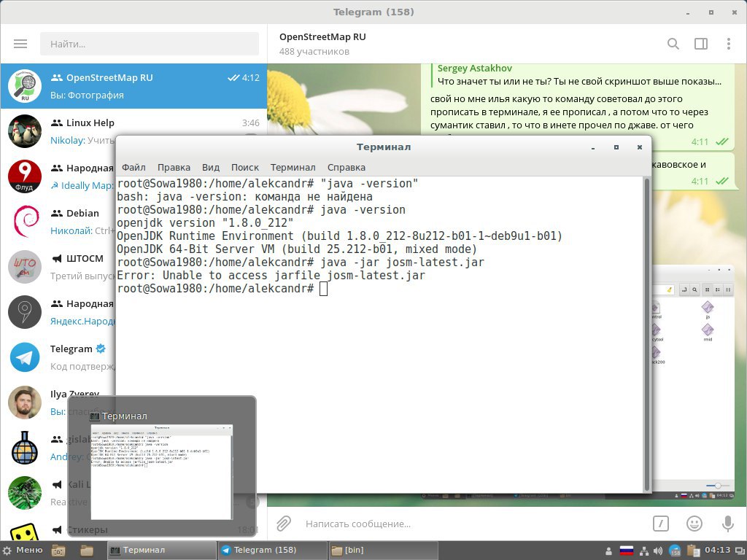747x560 pixels.
Task: Click the "openjdk version" terminal output line
Action: pyautogui.click(x=205, y=223)
